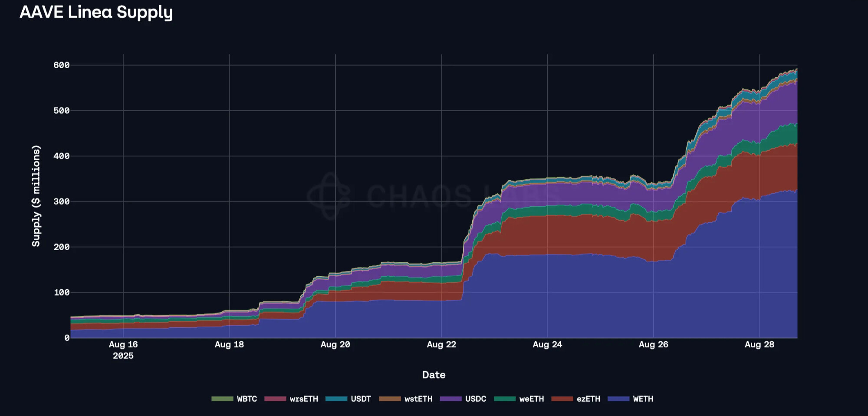Click the Aug 28 x-axis label
This screenshot has height=416, width=868.
pos(759,344)
